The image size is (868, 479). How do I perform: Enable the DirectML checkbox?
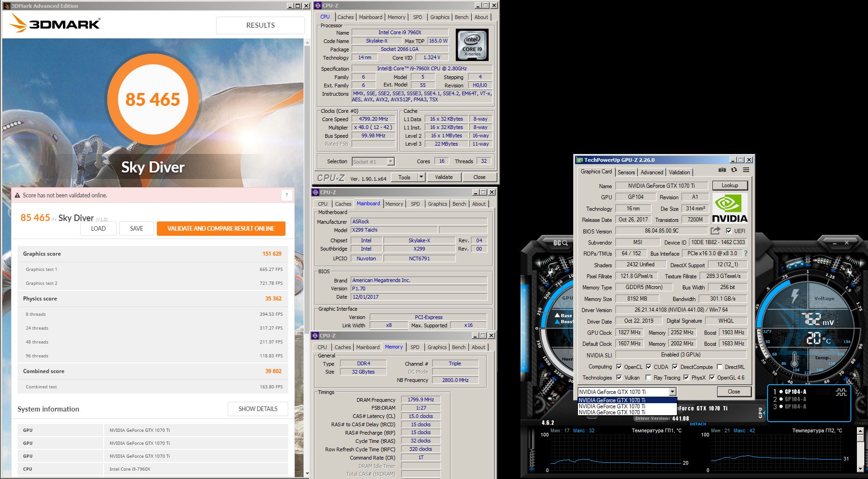tap(719, 367)
